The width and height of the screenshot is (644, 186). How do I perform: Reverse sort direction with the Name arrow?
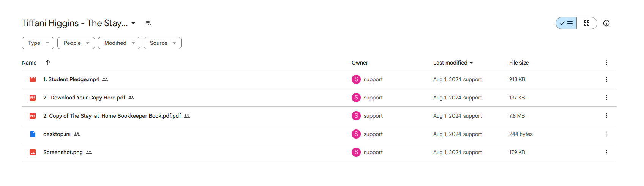47,62
